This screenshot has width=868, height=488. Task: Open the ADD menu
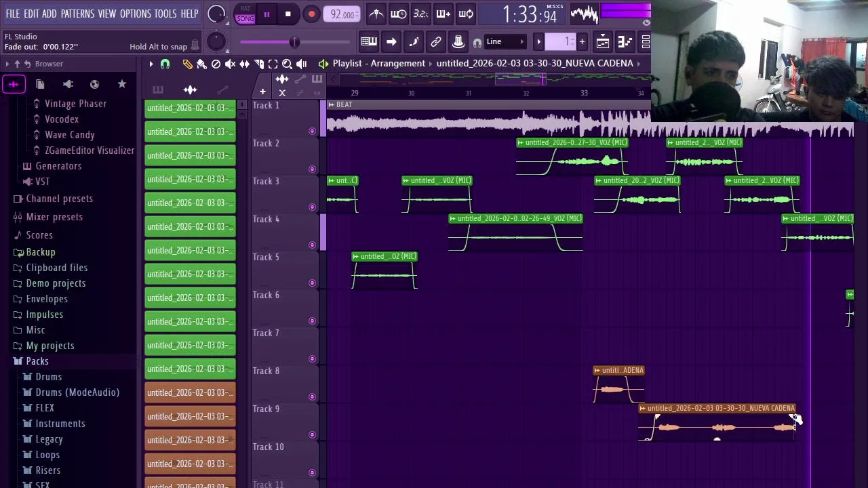[x=50, y=14]
